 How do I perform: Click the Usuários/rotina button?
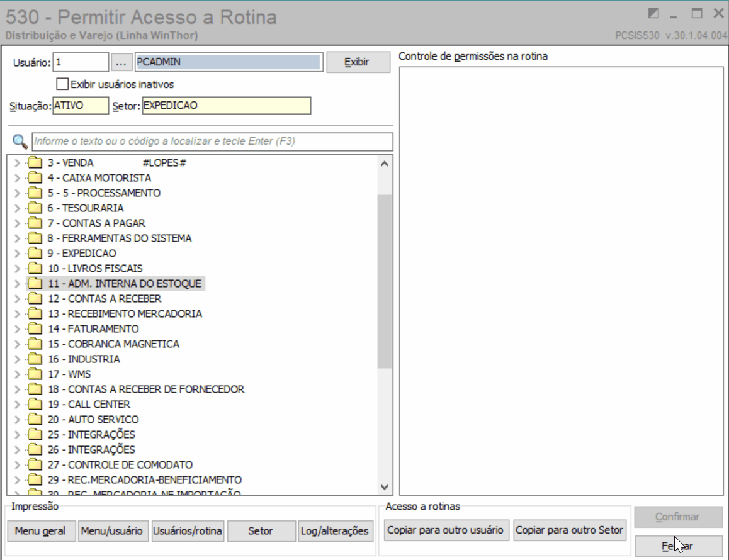tap(188, 530)
